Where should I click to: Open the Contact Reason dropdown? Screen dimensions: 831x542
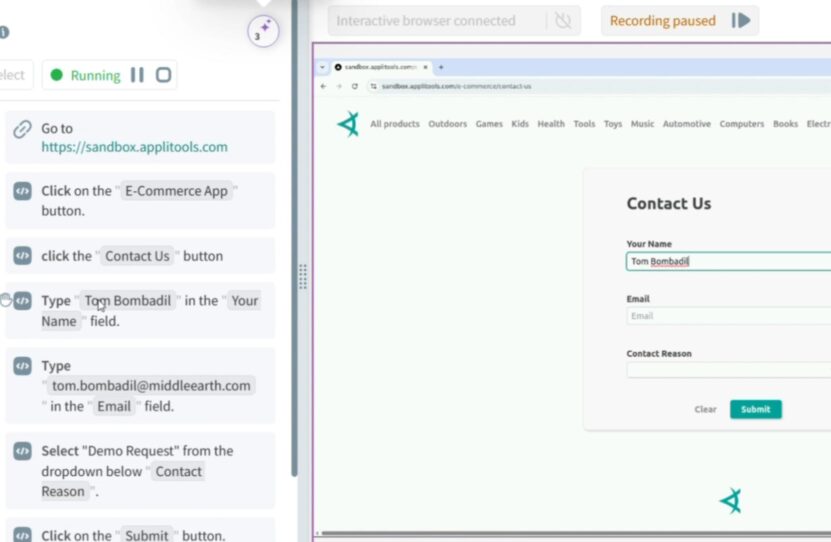[729, 370]
